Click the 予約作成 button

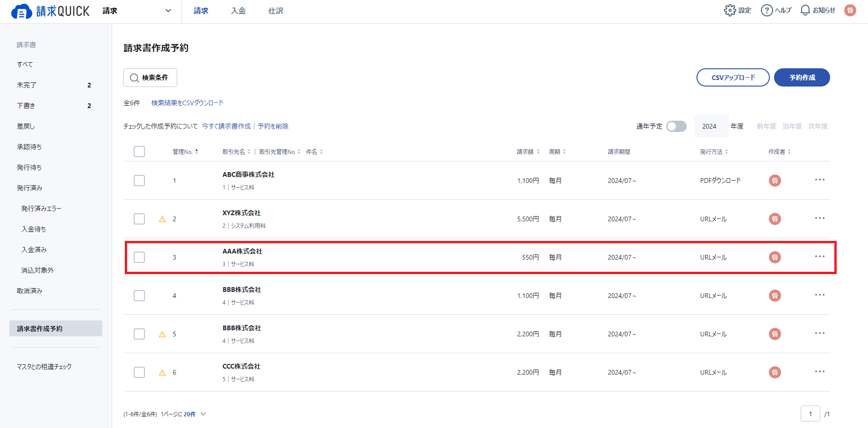(x=802, y=78)
